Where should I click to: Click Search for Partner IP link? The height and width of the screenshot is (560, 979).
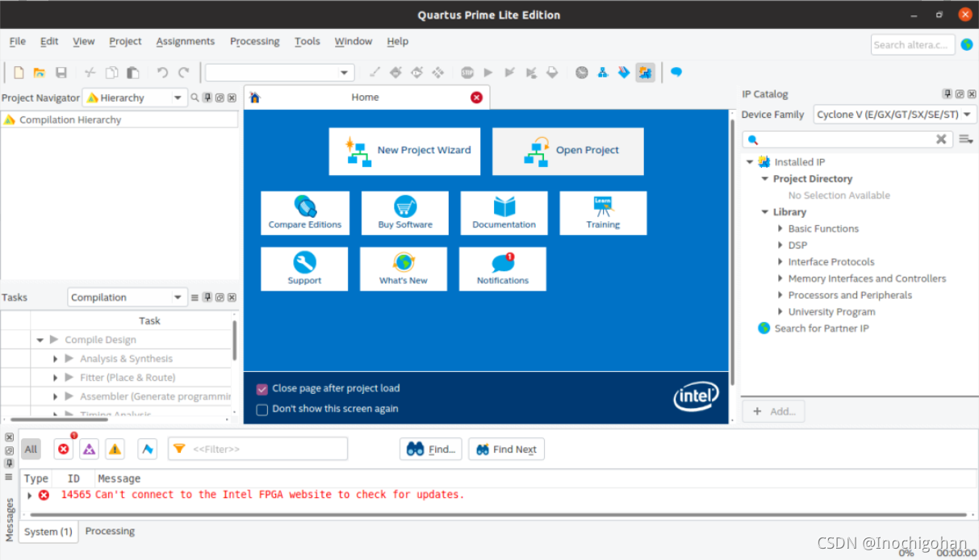[822, 328]
